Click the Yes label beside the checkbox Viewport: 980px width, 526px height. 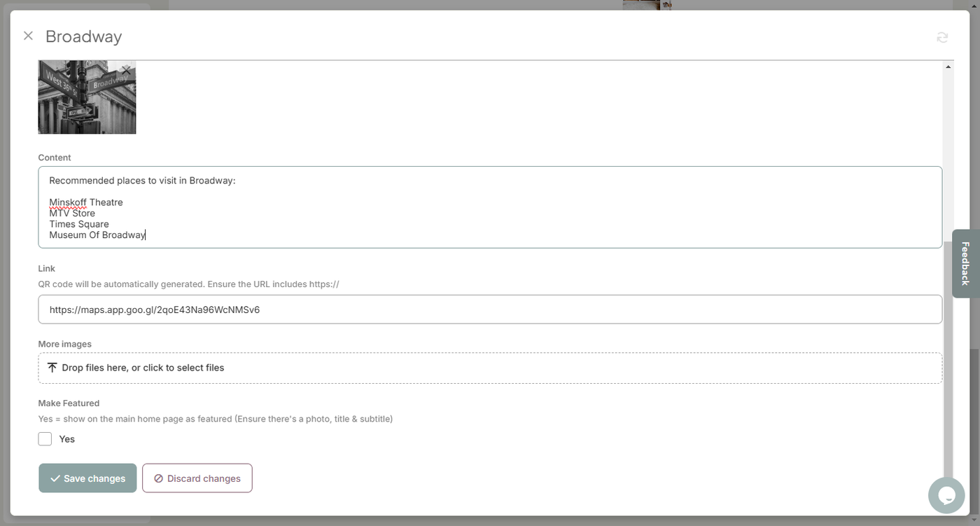[67, 439]
